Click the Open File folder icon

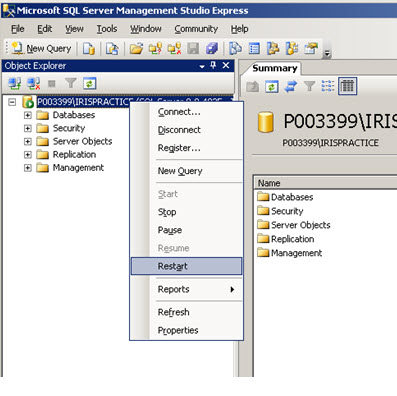click(x=136, y=49)
